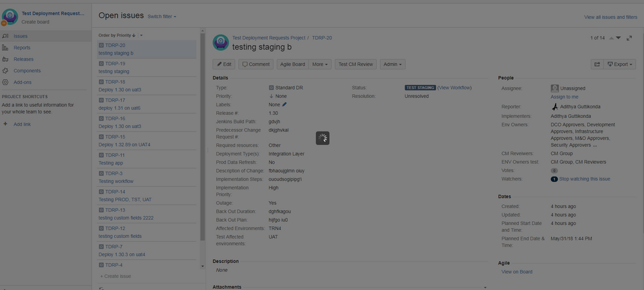644x290 pixels.
Task: Click the Releases ship icon in sidebar
Action: pyautogui.click(x=5, y=59)
